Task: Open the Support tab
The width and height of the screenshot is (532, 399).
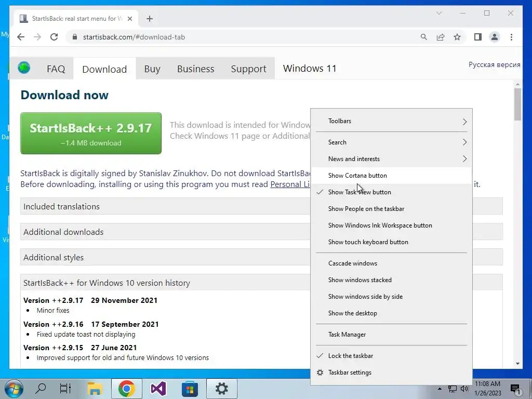Action: point(248,69)
